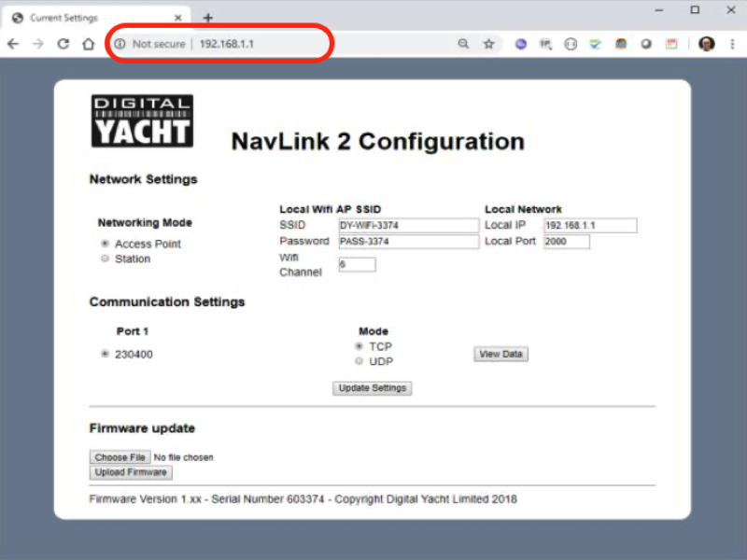
Task: Click the Password input field
Action: coord(409,242)
